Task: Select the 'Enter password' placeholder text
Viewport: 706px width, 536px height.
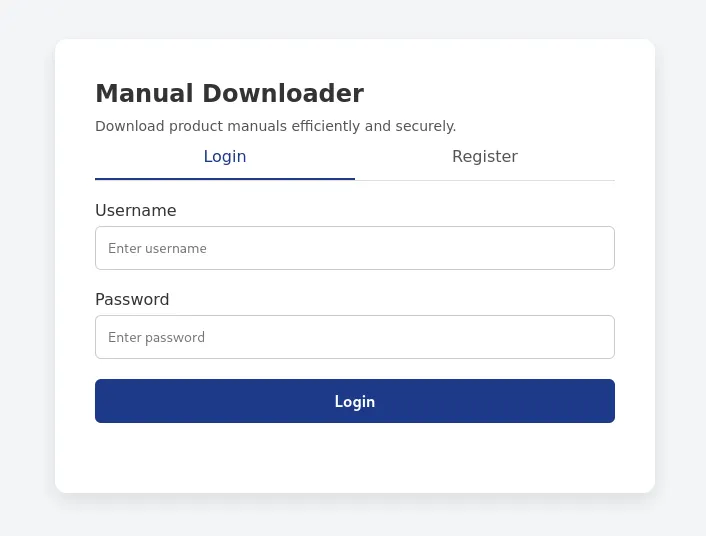Action: point(156,337)
